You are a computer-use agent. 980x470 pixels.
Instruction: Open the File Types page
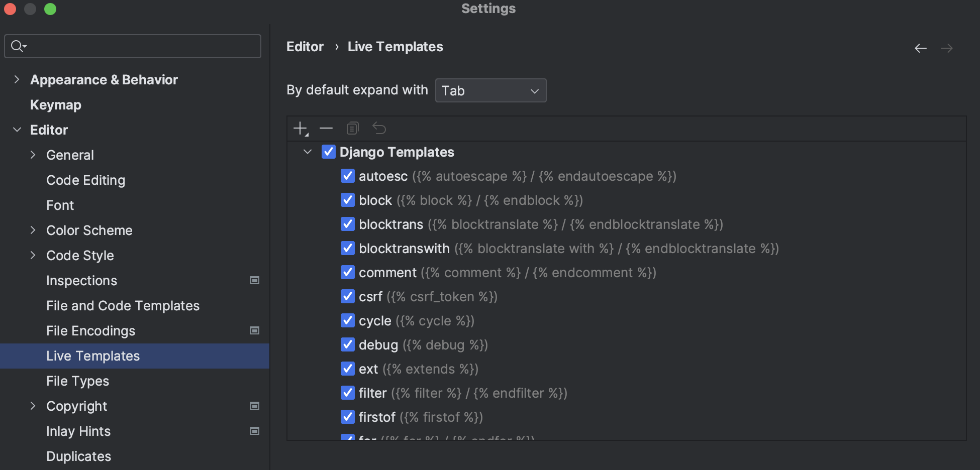77,381
